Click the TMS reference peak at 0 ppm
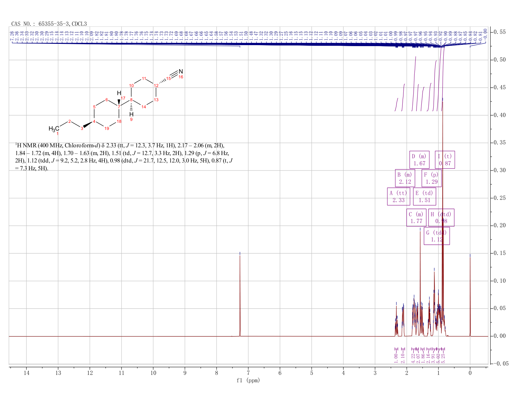The height and width of the screenshot is (411, 532). point(470,296)
